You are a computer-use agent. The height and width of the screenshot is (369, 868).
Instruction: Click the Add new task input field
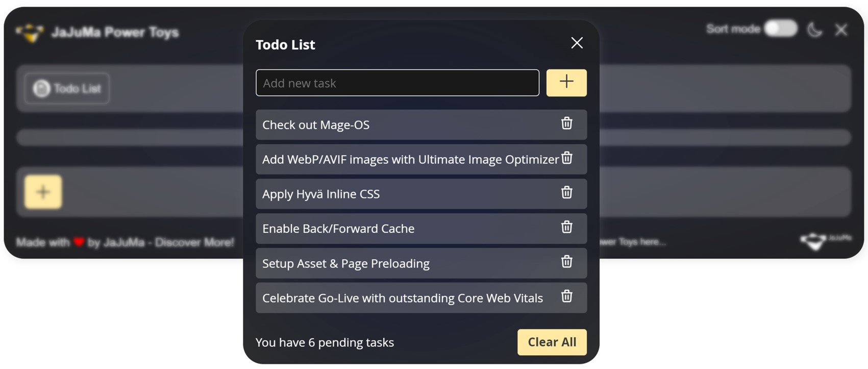point(398,83)
